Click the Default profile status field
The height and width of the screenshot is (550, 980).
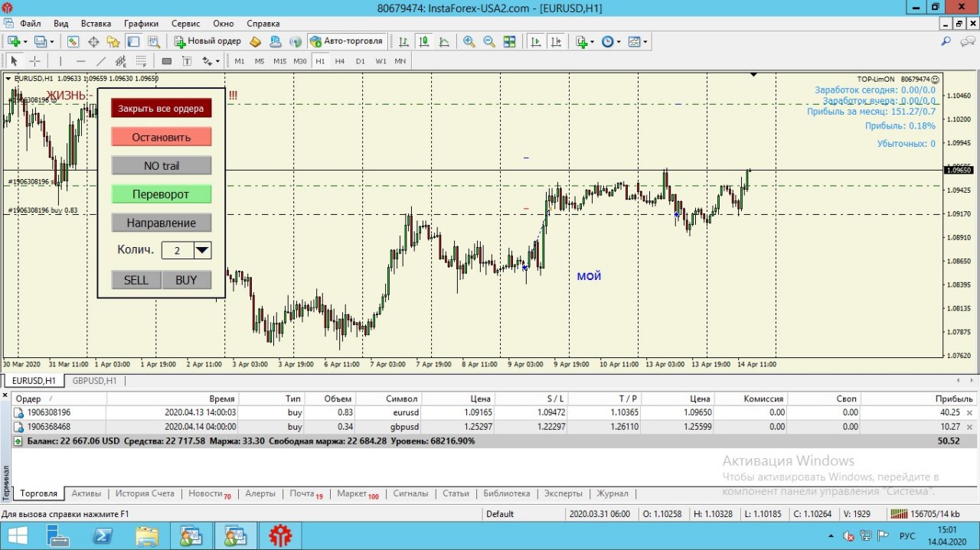(x=523, y=514)
